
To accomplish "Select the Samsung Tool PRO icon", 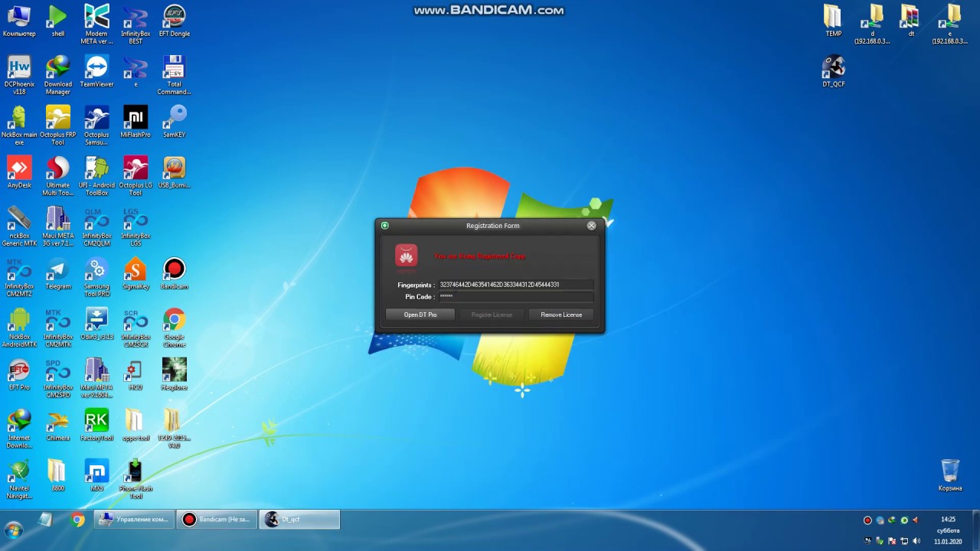I will tap(96, 277).
